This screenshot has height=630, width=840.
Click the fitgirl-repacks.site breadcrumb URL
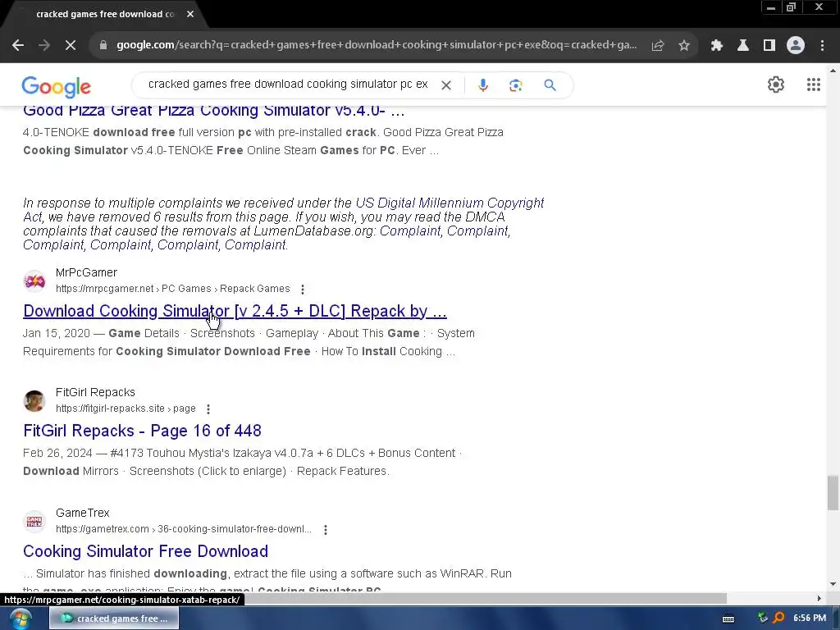[x=126, y=409]
